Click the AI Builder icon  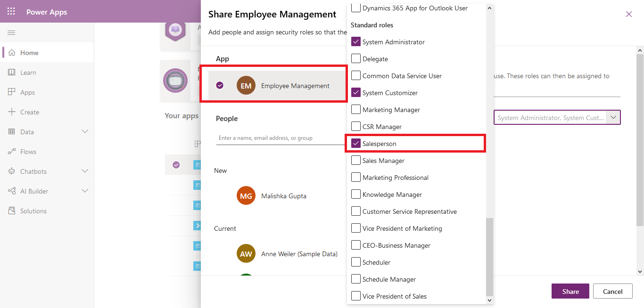click(12, 191)
